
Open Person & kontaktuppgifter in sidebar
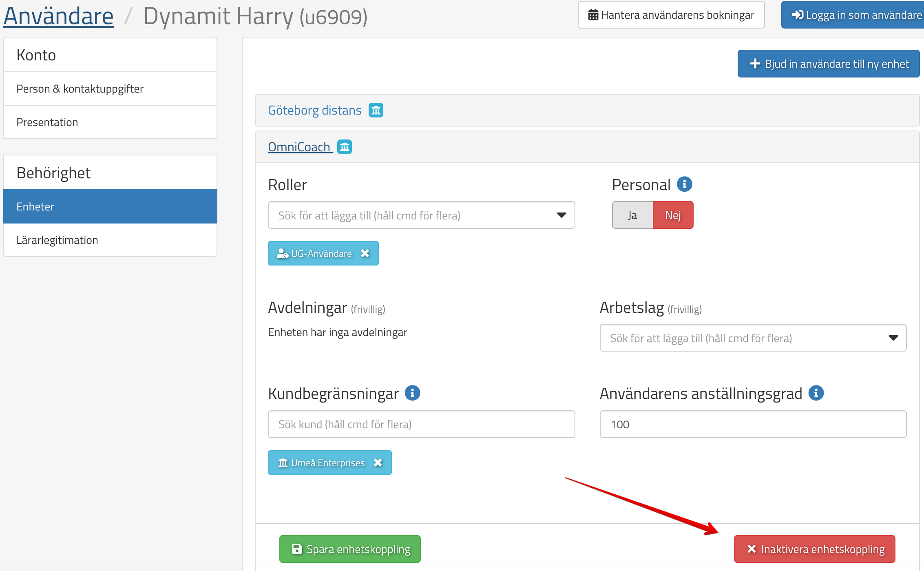80,89
